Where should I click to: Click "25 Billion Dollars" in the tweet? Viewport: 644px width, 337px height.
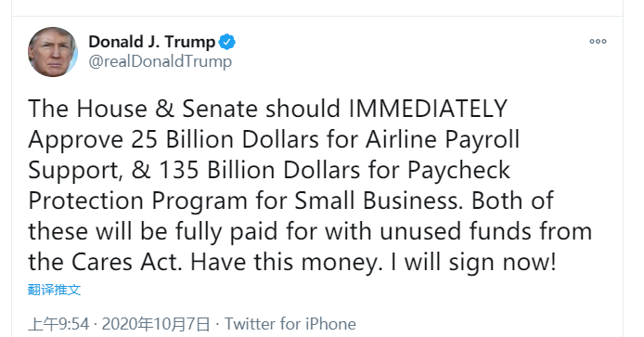click(x=225, y=140)
